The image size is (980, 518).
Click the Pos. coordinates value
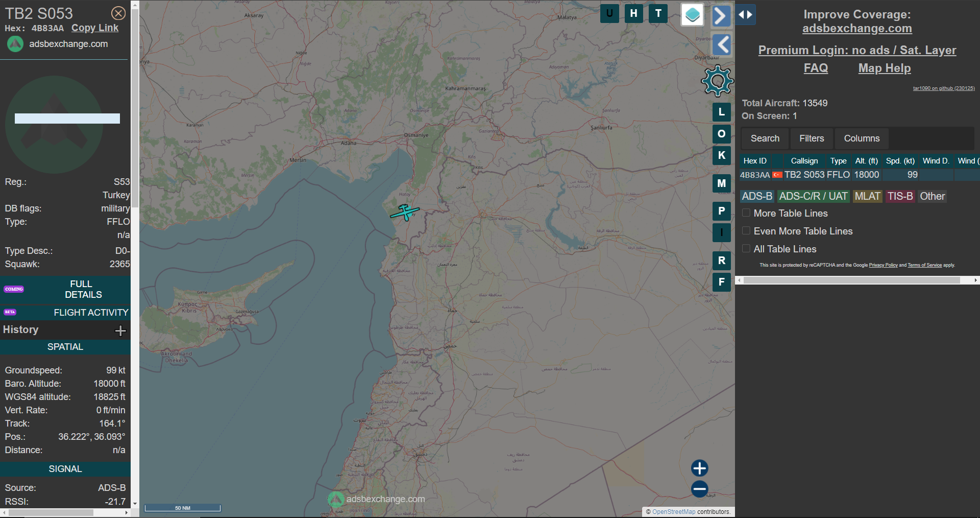pyautogui.click(x=91, y=437)
